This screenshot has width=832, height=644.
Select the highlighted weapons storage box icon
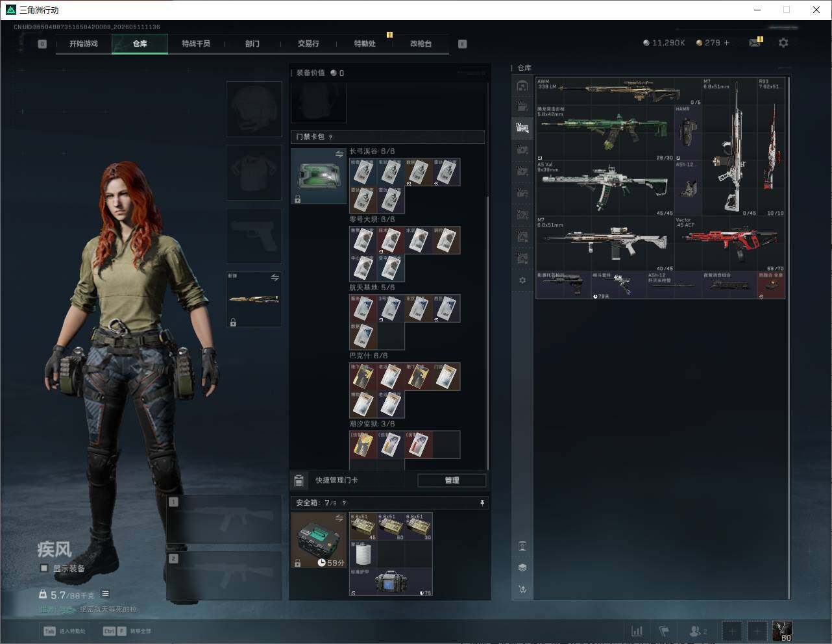pos(522,128)
